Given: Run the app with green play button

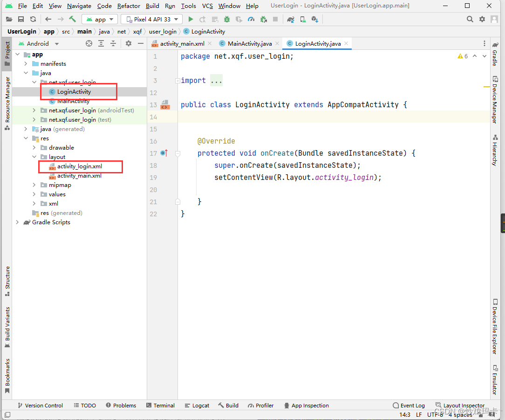Looking at the screenshot, I should click(191, 19).
